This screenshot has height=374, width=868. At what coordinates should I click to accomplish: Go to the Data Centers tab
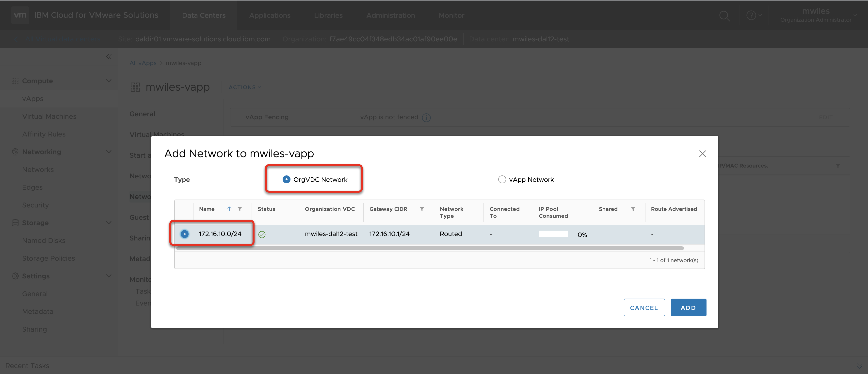204,16
